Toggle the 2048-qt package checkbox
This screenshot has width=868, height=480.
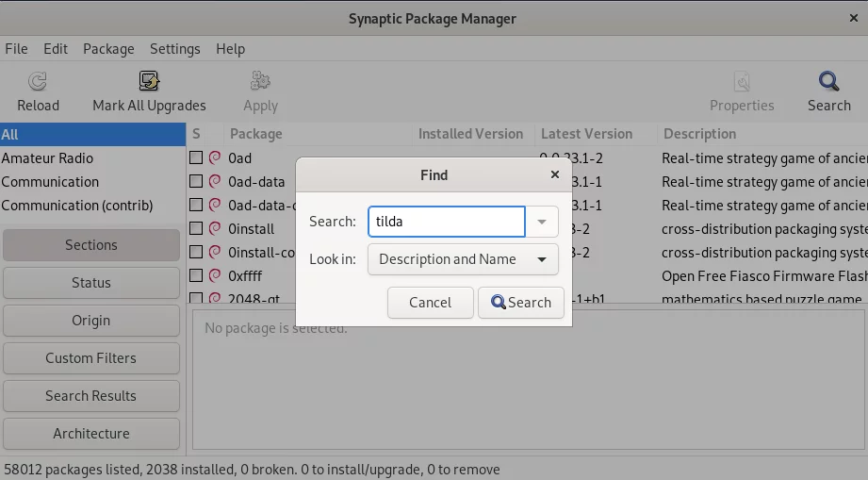(x=196, y=298)
